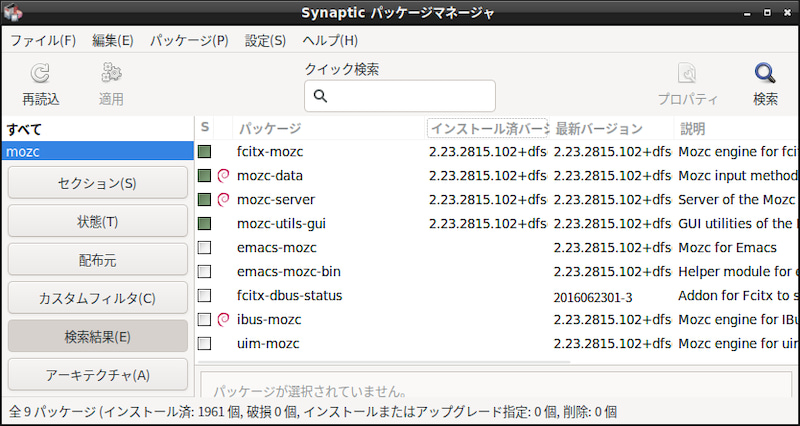Click the 状態(T) filter button
The image size is (800, 426).
coord(97,221)
